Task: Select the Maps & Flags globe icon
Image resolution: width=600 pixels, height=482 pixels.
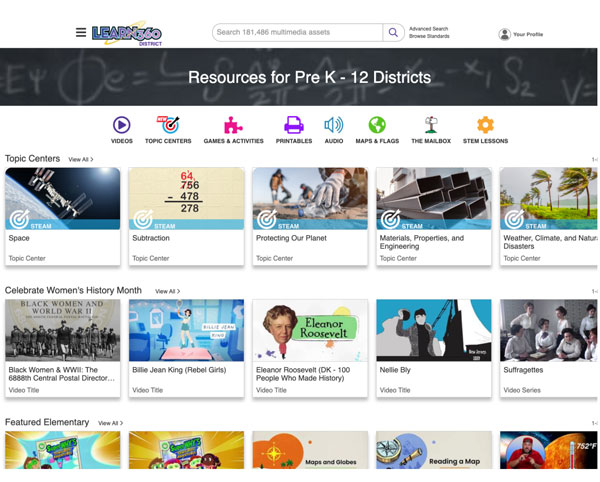Action: point(377,125)
